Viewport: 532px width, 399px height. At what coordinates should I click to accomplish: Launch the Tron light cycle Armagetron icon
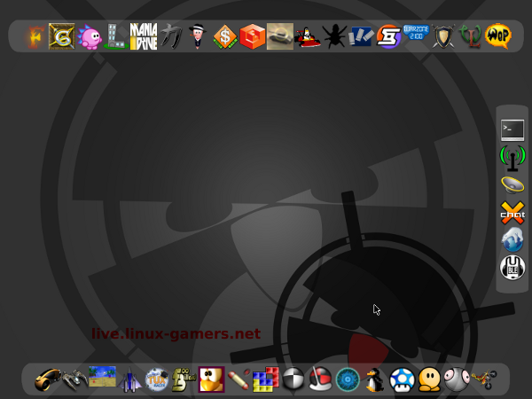tap(48, 379)
